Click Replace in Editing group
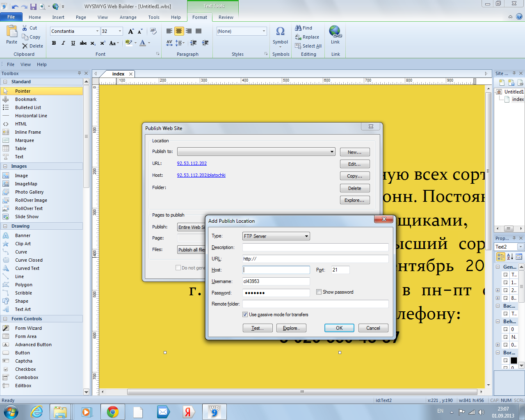 (x=307, y=37)
